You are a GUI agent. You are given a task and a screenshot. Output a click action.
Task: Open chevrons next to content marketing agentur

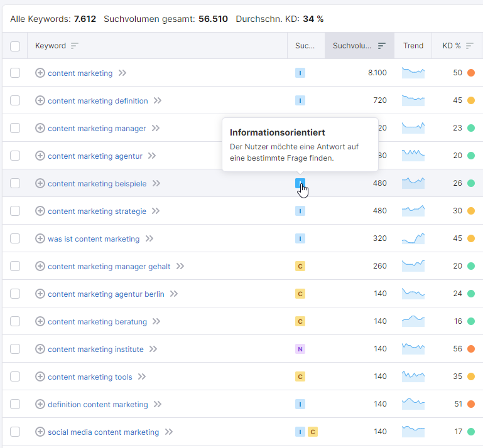(x=152, y=156)
